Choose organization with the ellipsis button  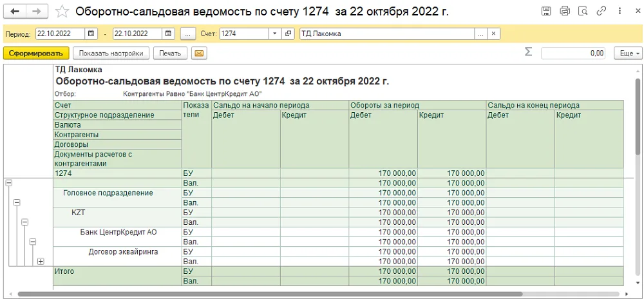click(480, 34)
